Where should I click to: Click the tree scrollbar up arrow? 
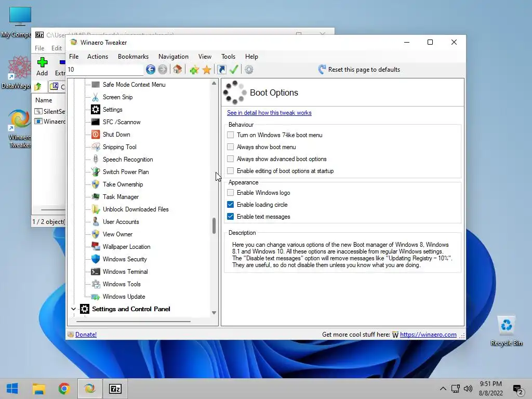[214, 83]
